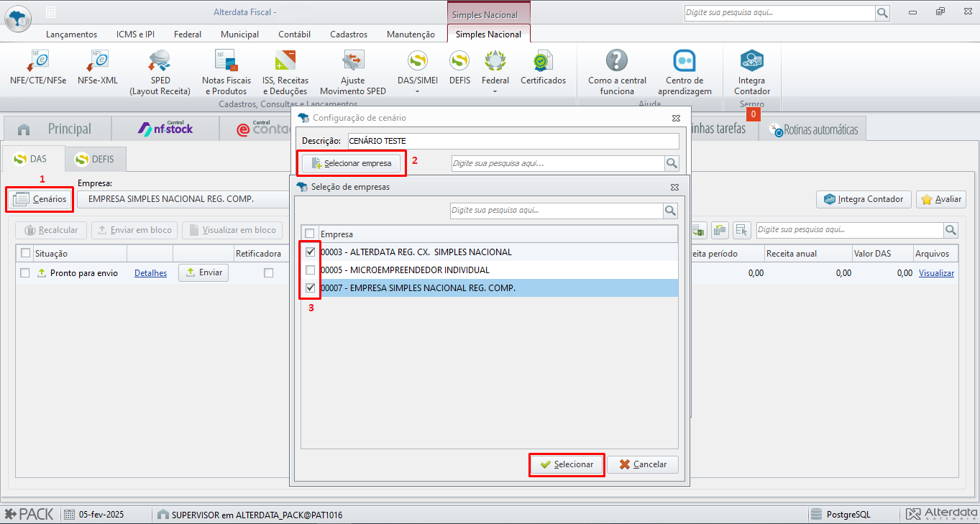Uncheck 00003 - ALTERDATA REG. CX. SIMPLES NACIONAL
Screen dimensions: 980x524
(310, 252)
